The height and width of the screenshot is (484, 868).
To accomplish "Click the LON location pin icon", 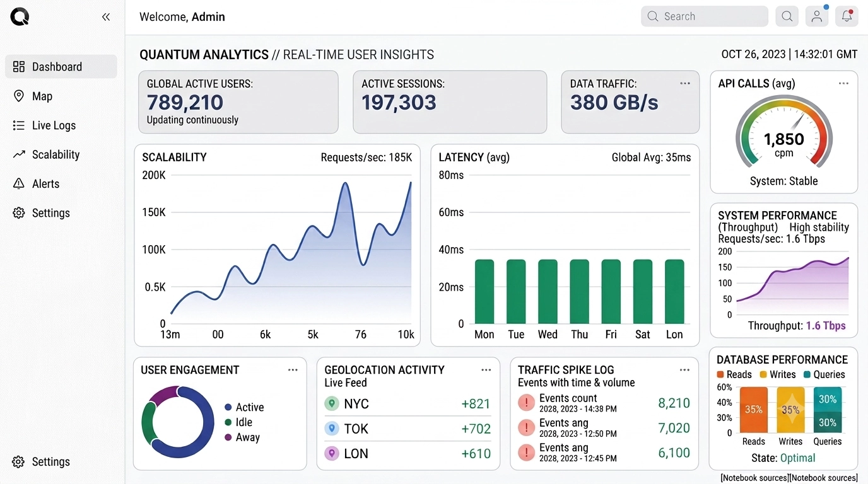I will click(332, 453).
